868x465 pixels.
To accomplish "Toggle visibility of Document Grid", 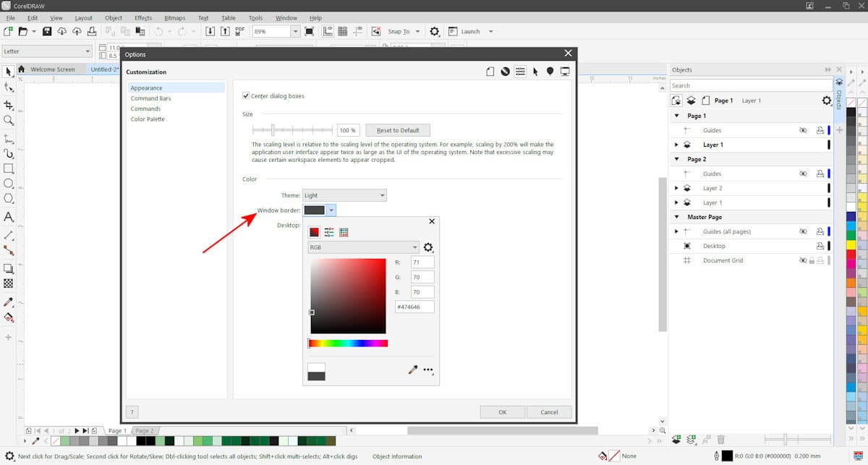I will [x=803, y=260].
